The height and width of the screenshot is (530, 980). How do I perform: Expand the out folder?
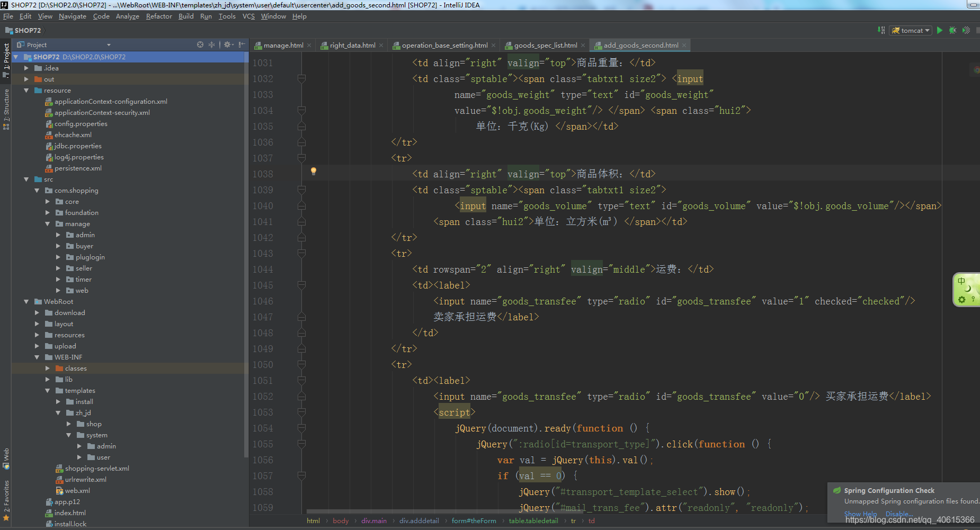26,79
